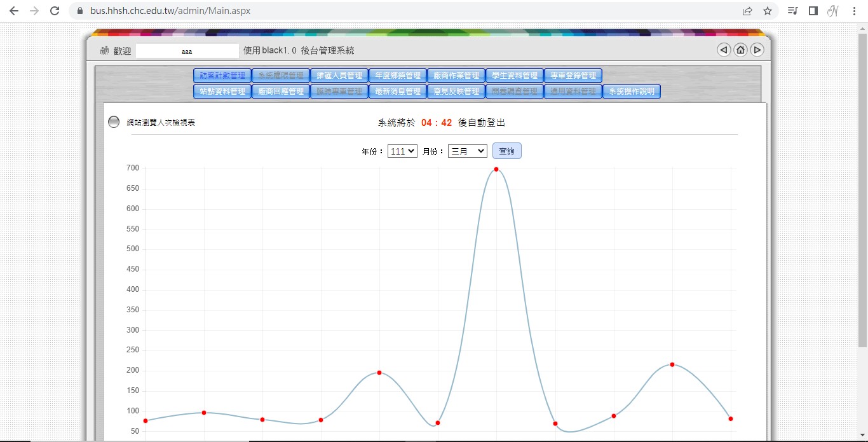Viewport: 868px width, 442px height.
Task: Open the 月份 dropdown showing 三月
Action: [x=468, y=151]
